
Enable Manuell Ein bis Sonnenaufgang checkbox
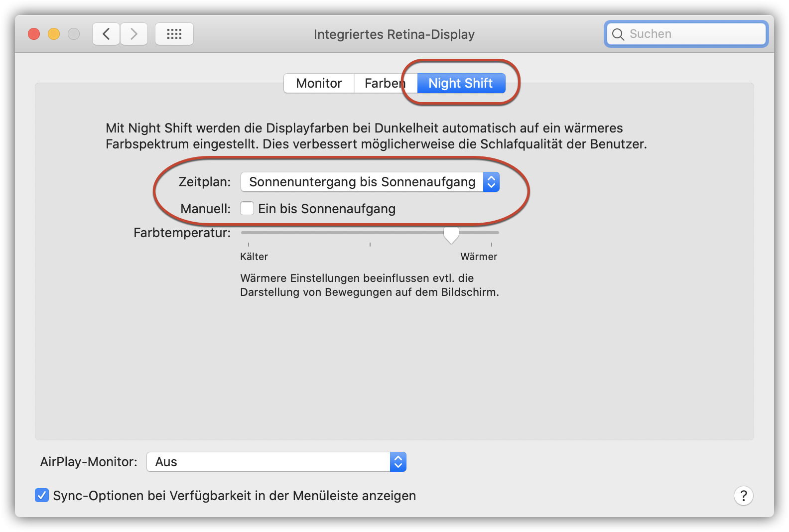tap(247, 208)
